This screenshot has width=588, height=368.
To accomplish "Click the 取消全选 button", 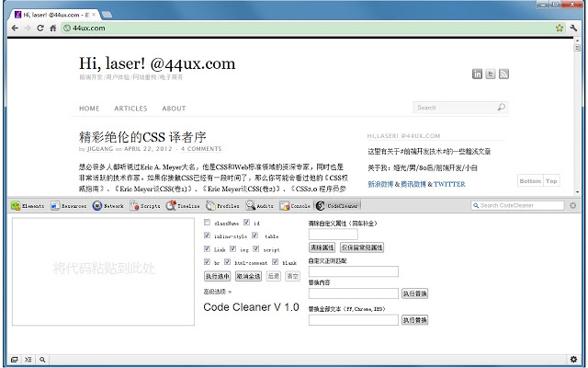I will (x=248, y=276).
